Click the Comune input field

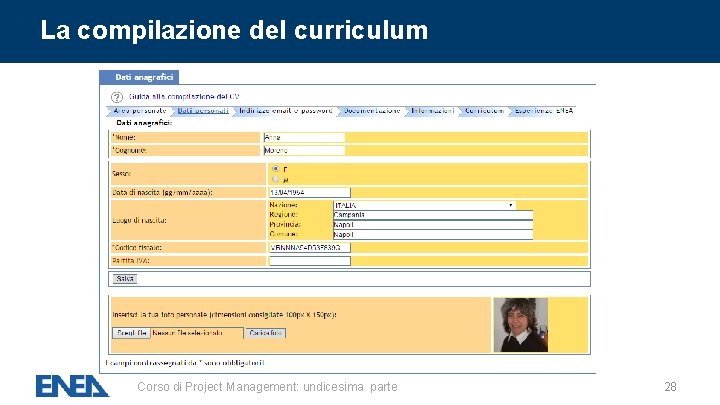click(x=433, y=235)
